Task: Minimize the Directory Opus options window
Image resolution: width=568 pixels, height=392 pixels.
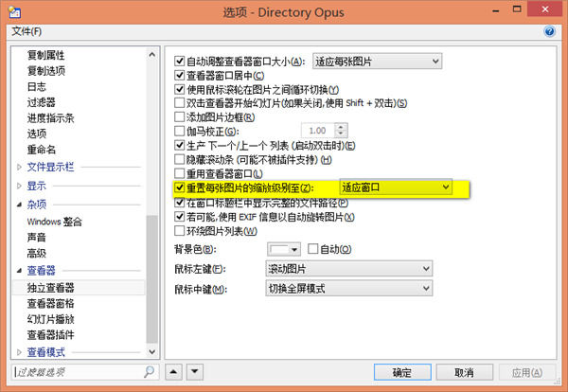Action: tap(496, 9)
